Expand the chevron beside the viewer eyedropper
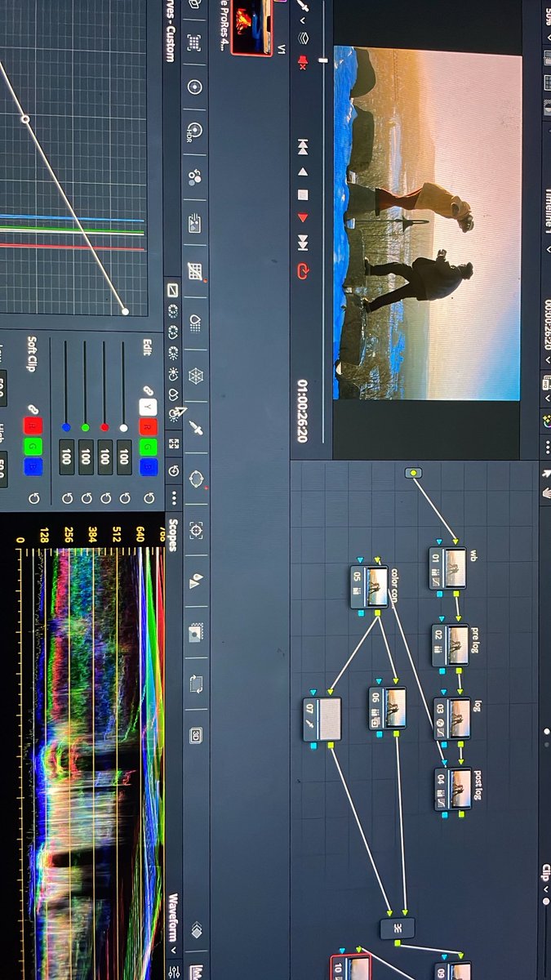The image size is (551, 980). point(303,20)
